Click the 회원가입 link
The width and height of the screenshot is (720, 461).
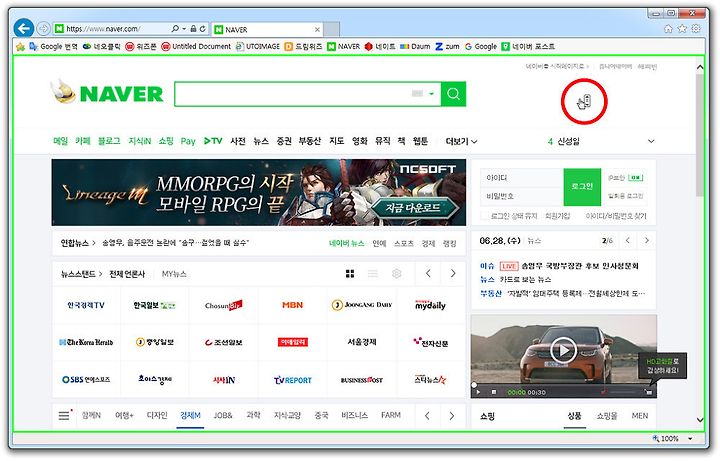pyautogui.click(x=557, y=216)
